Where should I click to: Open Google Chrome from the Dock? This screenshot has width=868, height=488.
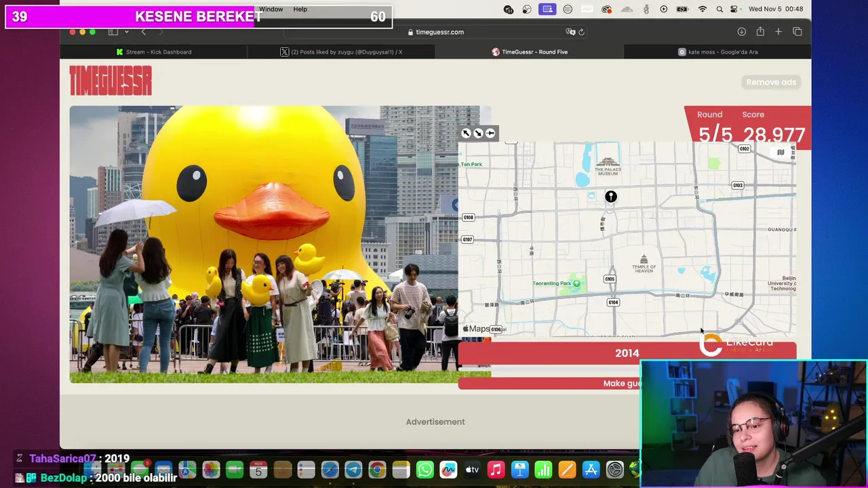[x=377, y=469]
